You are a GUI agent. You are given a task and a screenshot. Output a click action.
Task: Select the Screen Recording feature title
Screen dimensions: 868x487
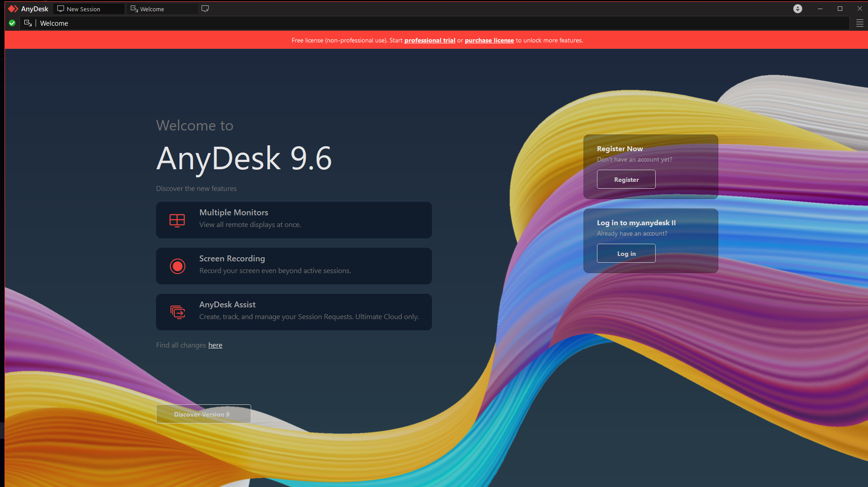(232, 259)
